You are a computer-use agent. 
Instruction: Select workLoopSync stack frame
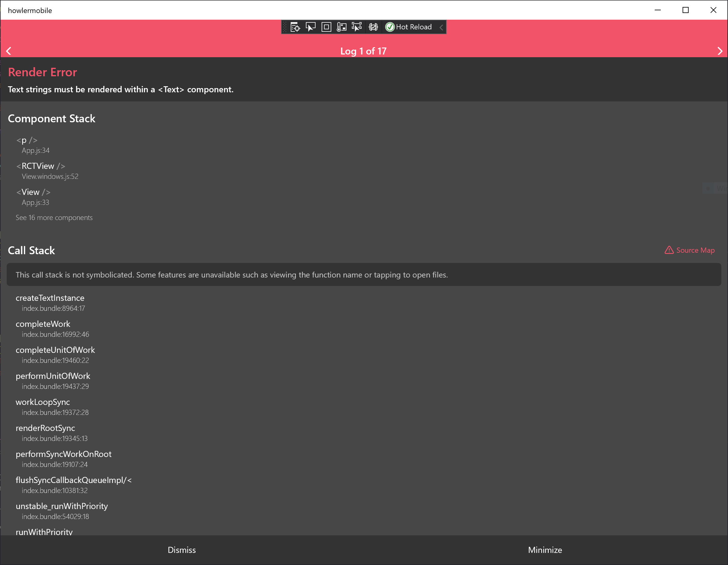pyautogui.click(x=43, y=402)
